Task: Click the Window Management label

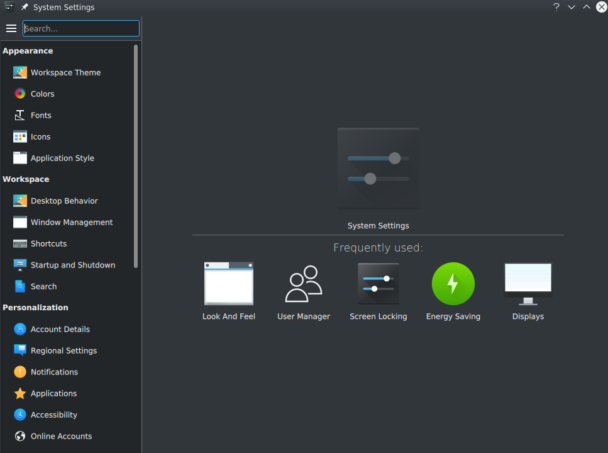Action: [x=72, y=222]
